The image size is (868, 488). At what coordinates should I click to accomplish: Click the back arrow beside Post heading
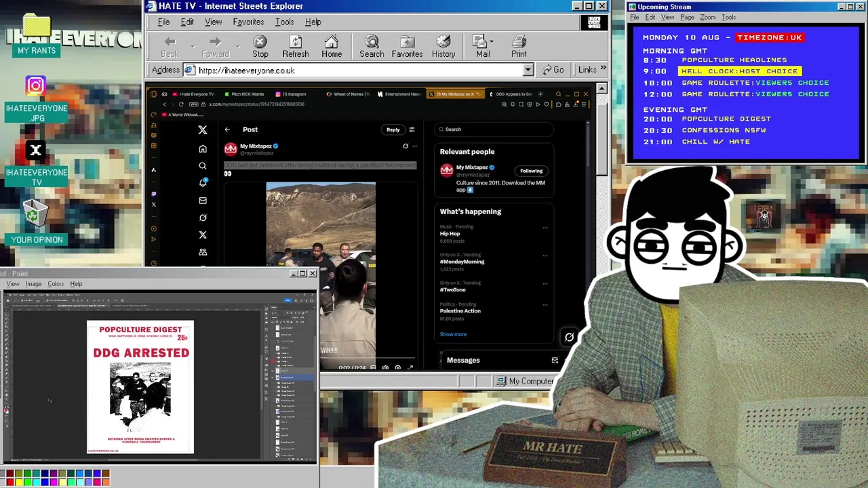pyautogui.click(x=227, y=129)
